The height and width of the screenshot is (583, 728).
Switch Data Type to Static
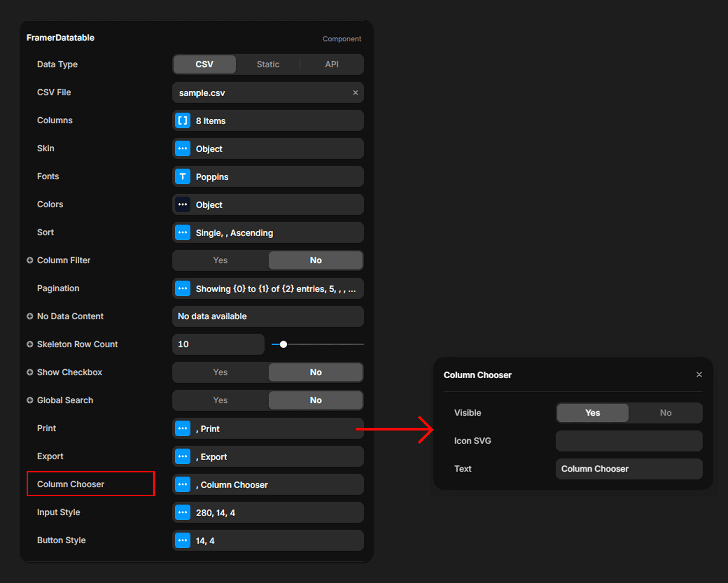pos(268,64)
